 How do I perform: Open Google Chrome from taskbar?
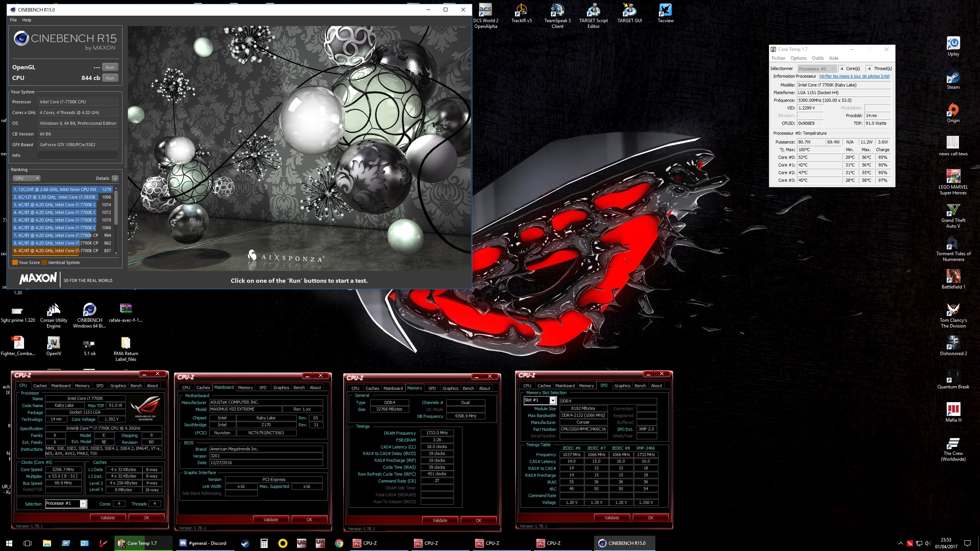coord(339,543)
